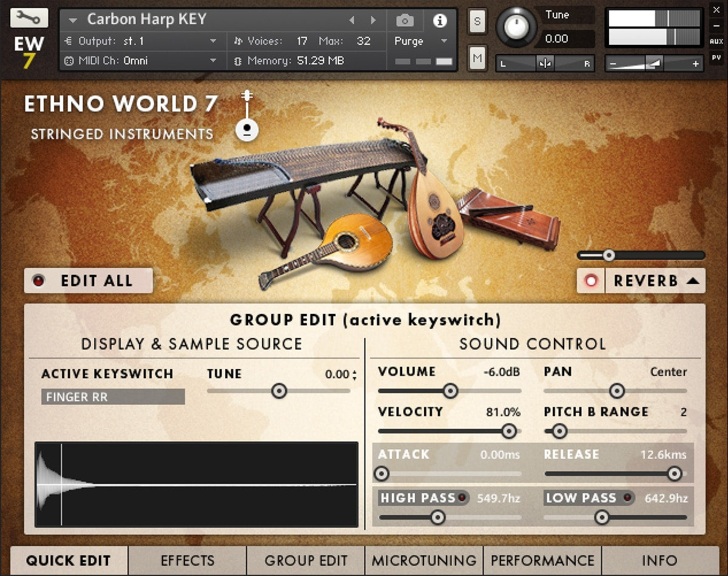The image size is (728, 576).
Task: Click the AUX button on right edge
Action: [x=716, y=42]
